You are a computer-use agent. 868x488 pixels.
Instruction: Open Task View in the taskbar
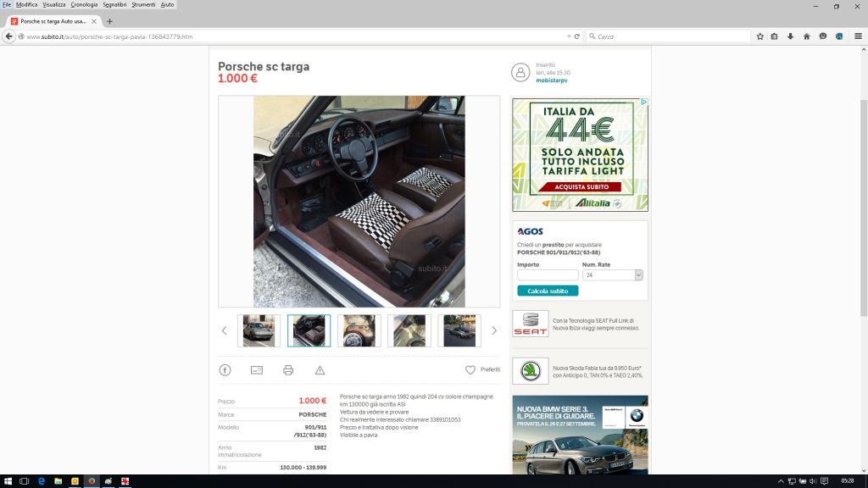point(24,481)
